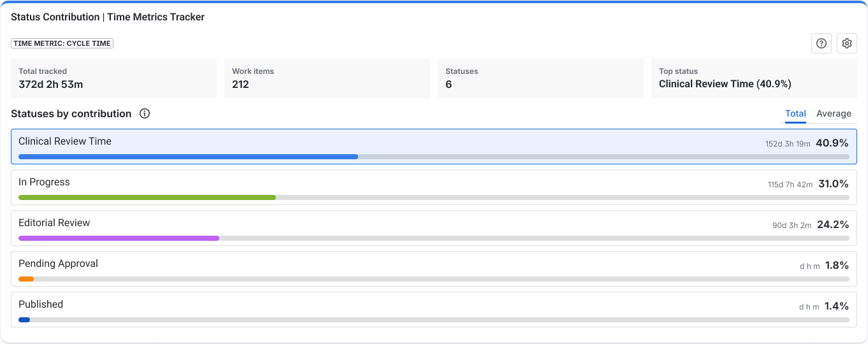Click the 1.4% percentage
Screen dimensions: 868x344
click(837, 306)
